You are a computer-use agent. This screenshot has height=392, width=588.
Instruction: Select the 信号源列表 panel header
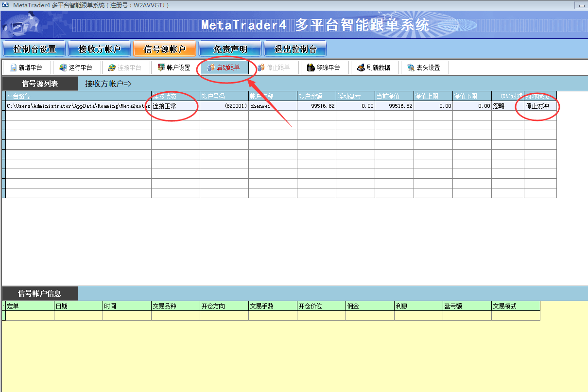39,84
